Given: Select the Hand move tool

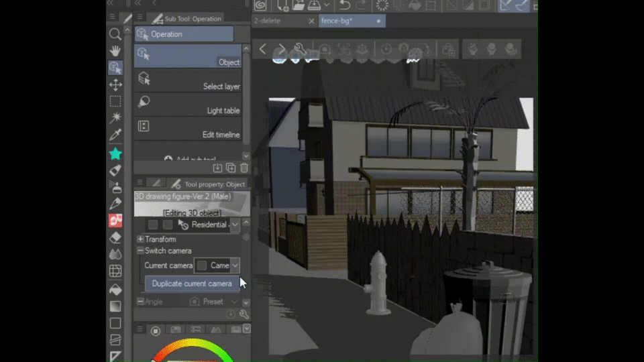Looking at the screenshot, I should [115, 51].
